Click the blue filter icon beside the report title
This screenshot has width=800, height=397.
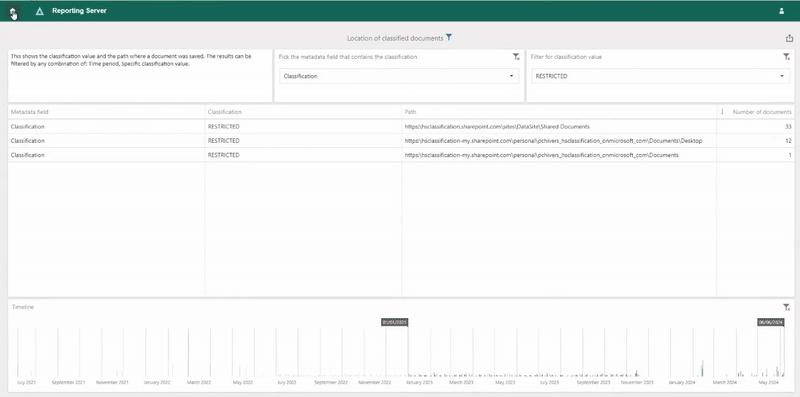tap(448, 37)
